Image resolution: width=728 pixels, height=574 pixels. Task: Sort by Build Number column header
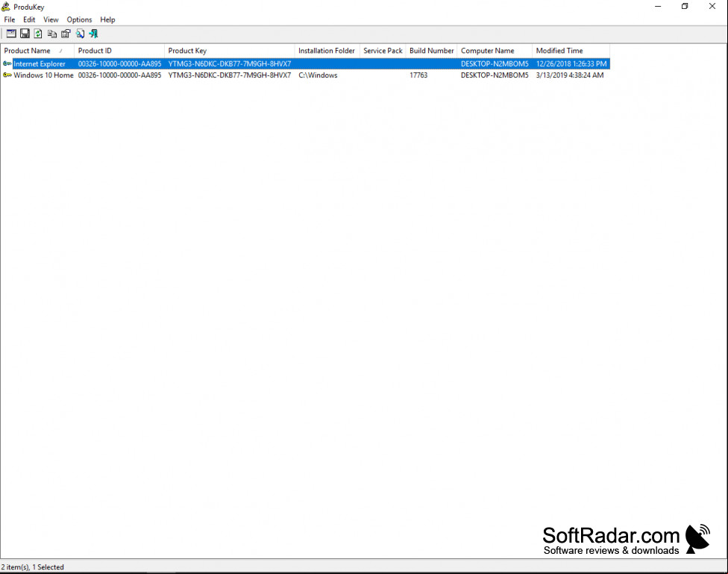tap(432, 51)
